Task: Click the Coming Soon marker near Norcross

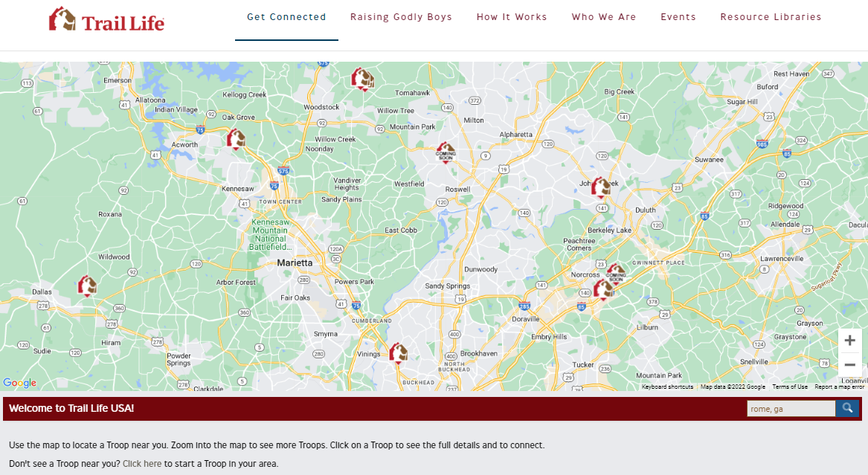Action: 616,273
